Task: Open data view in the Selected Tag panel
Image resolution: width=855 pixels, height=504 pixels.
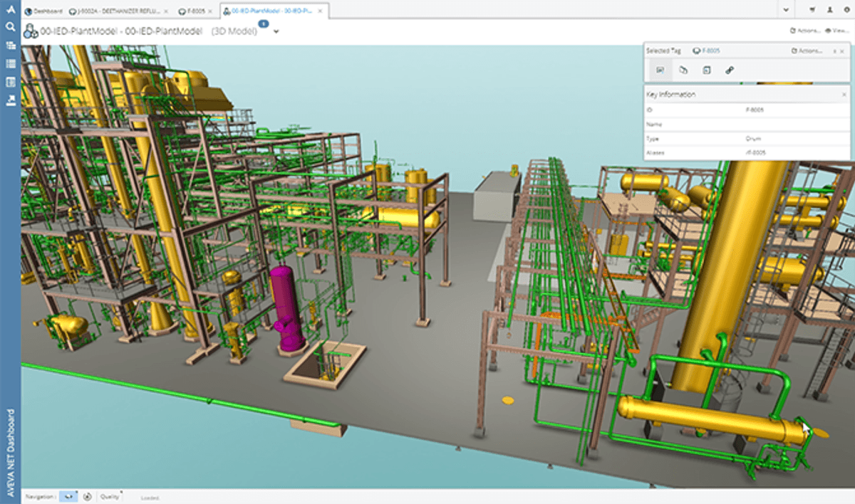Action: point(708,70)
